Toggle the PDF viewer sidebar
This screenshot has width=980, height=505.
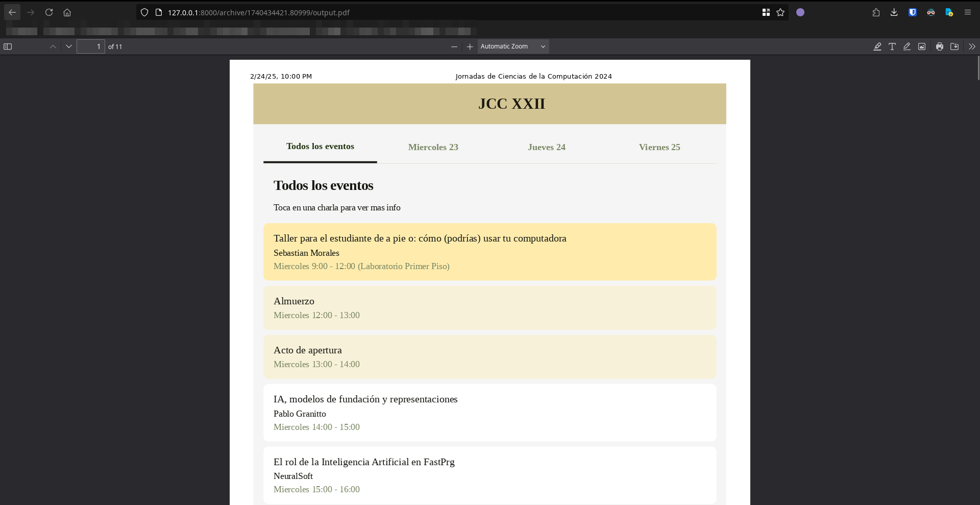(8, 46)
